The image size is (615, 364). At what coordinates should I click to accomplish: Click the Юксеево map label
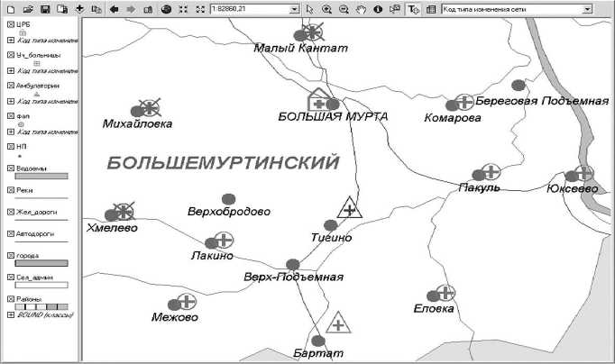pos(573,188)
